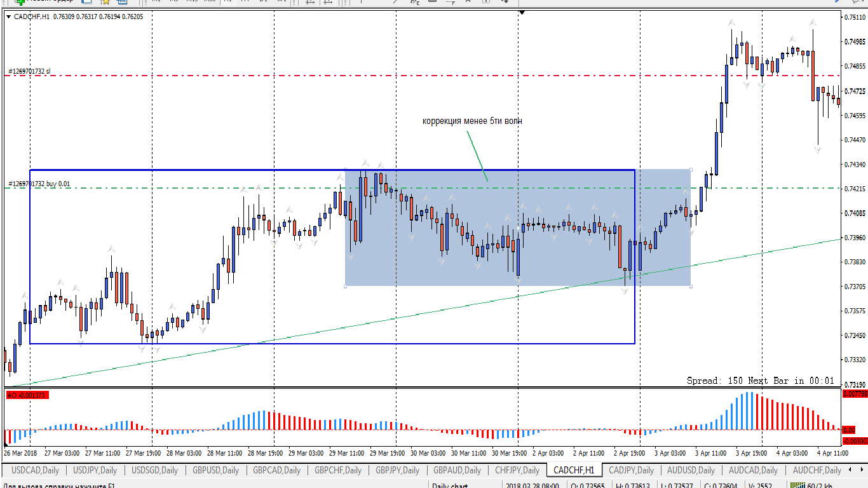Click the '29 Mar 11:00' time axis label
The image size is (868, 488).
click(346, 453)
